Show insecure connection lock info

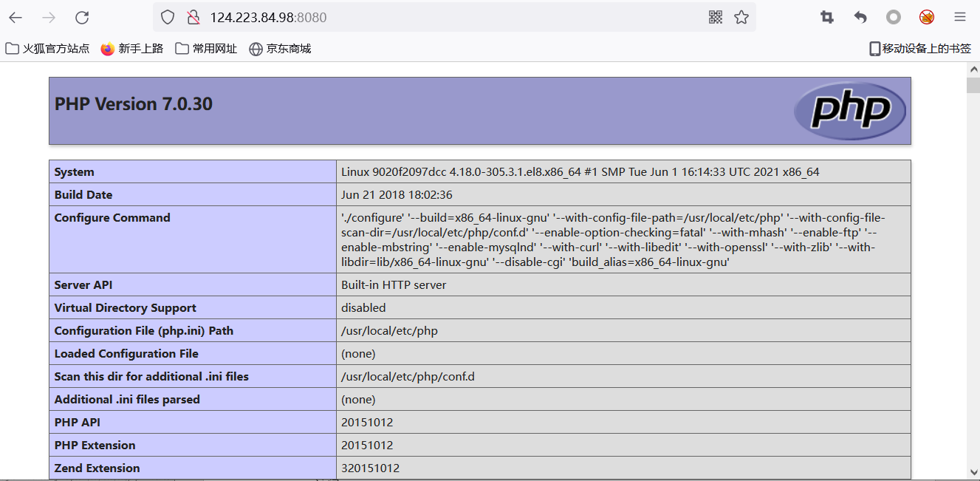click(x=193, y=17)
